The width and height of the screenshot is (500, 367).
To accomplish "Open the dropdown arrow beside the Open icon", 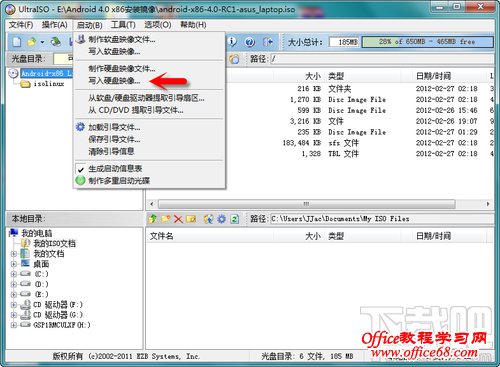I will click(x=42, y=42).
